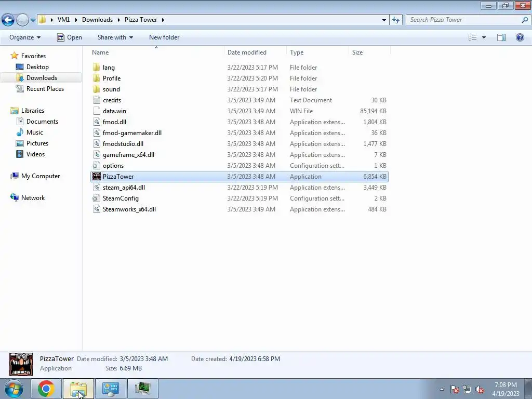Select Libraries in the navigation pane
Screen dimensions: 532x399
(33, 111)
